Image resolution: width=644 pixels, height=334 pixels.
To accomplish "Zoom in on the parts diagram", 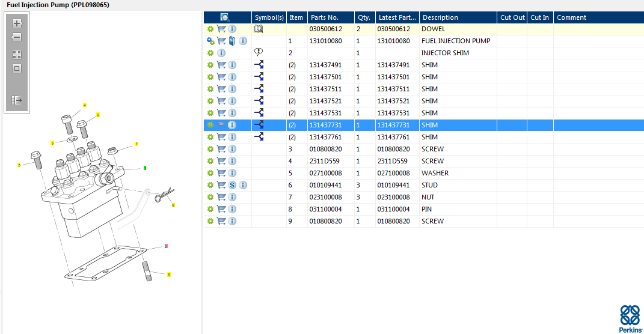I will [x=17, y=23].
